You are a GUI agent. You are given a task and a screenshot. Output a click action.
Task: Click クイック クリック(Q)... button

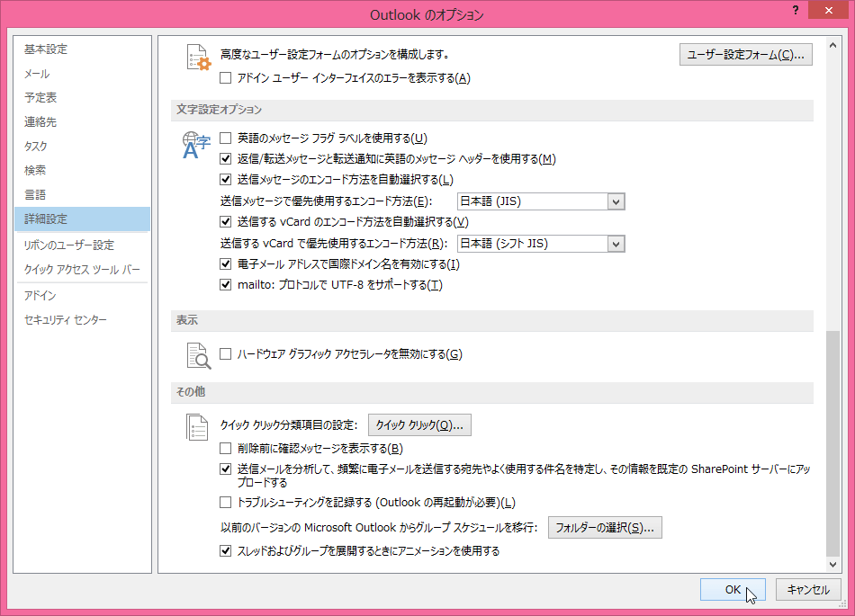419,424
